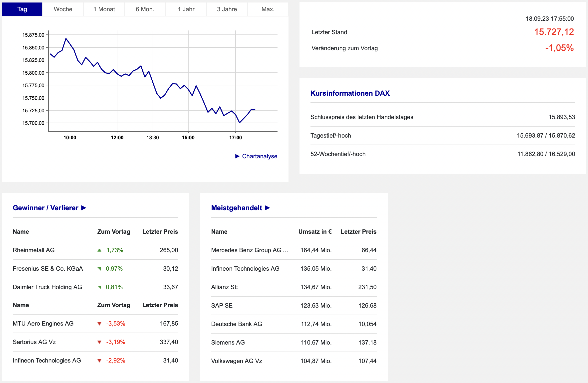This screenshot has width=588, height=383.
Task: Select the 1 Monat chart range
Action: (x=104, y=9)
